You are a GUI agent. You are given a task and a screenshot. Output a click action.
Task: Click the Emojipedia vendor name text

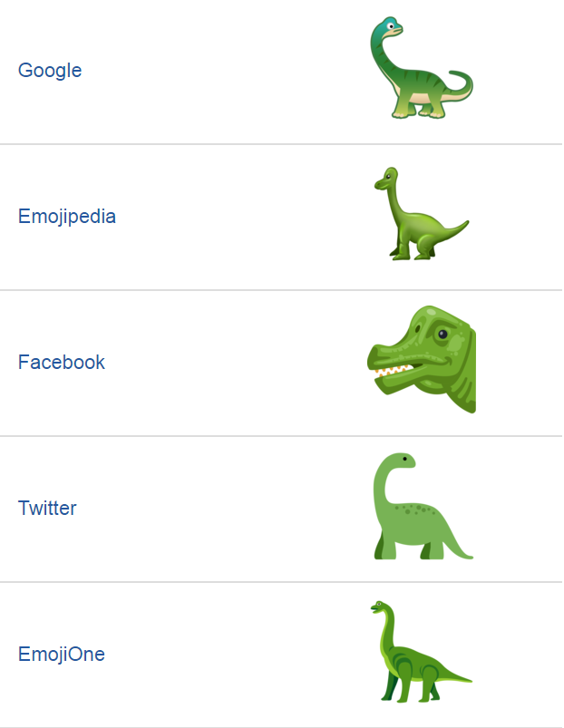pyautogui.click(x=67, y=217)
